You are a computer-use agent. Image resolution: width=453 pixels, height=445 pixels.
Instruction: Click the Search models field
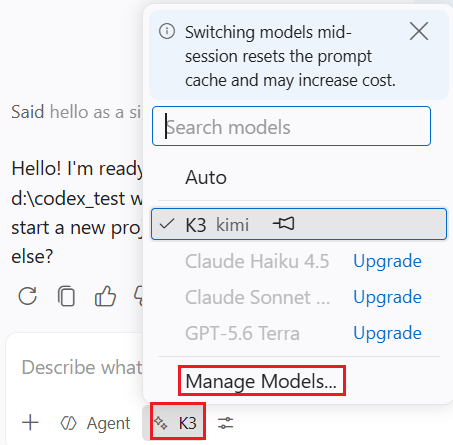[291, 126]
